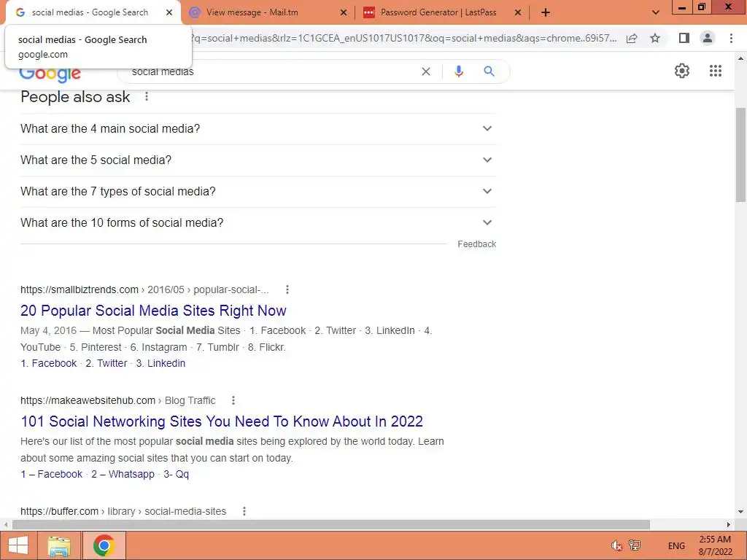Open '20 Popular Social Media Sites Right Now'
This screenshot has height=560, width=747.
153,311
